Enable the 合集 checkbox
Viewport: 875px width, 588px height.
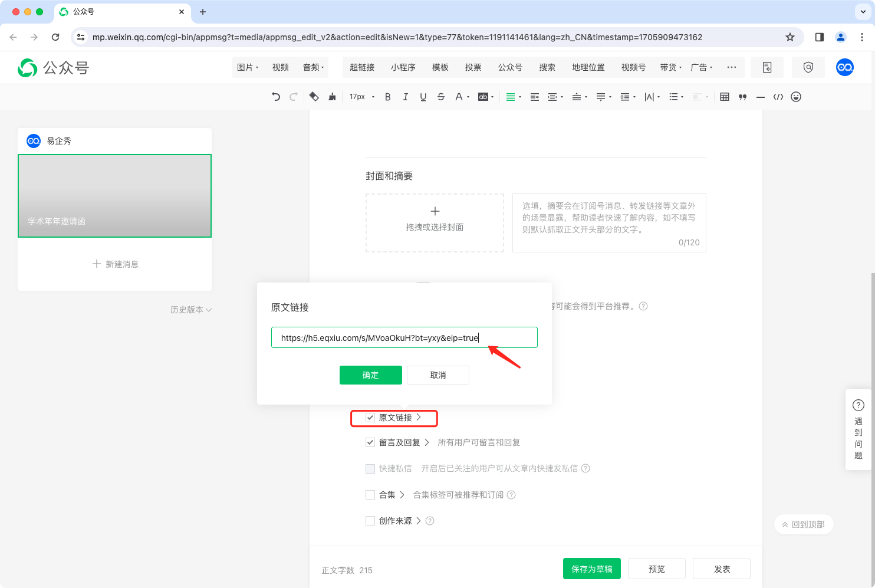pyautogui.click(x=370, y=495)
